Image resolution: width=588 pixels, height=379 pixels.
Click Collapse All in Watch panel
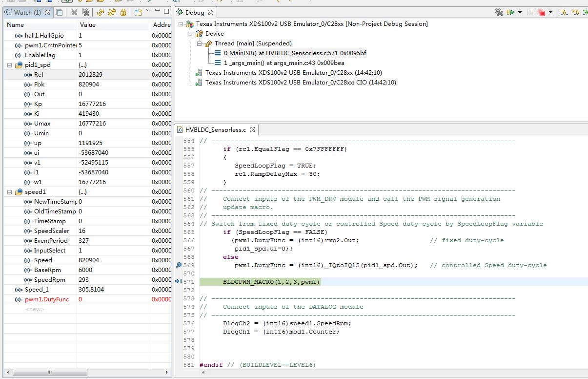(59, 12)
